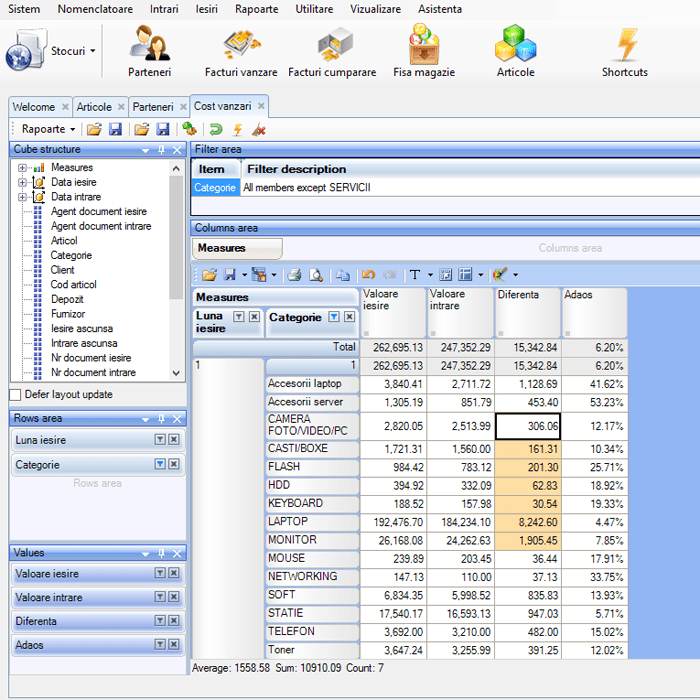The width and height of the screenshot is (700, 700).
Task: Open the Cube structure panel options dropdown arrow
Action: tap(146, 150)
